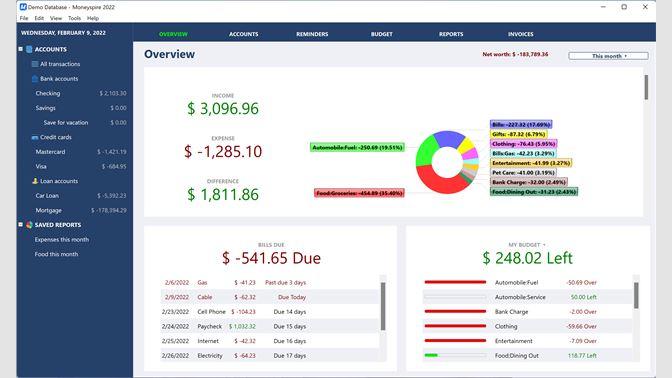This screenshot has width=672, height=378.
Task: Select the Loan accounts group
Action: [59, 181]
